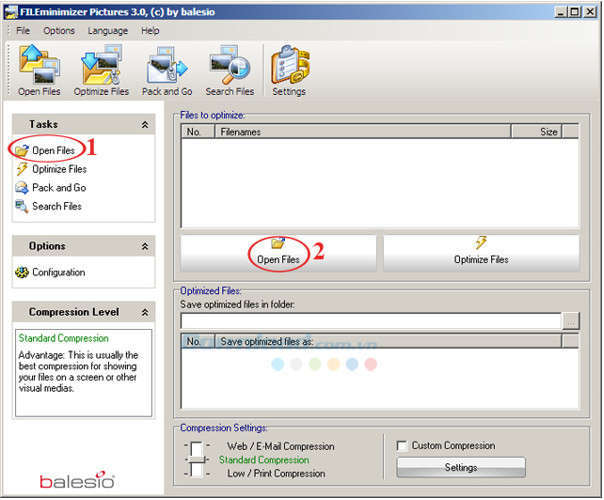The height and width of the screenshot is (500, 604).
Task: Open Settings clipboard icon in toolbar
Action: point(289,70)
